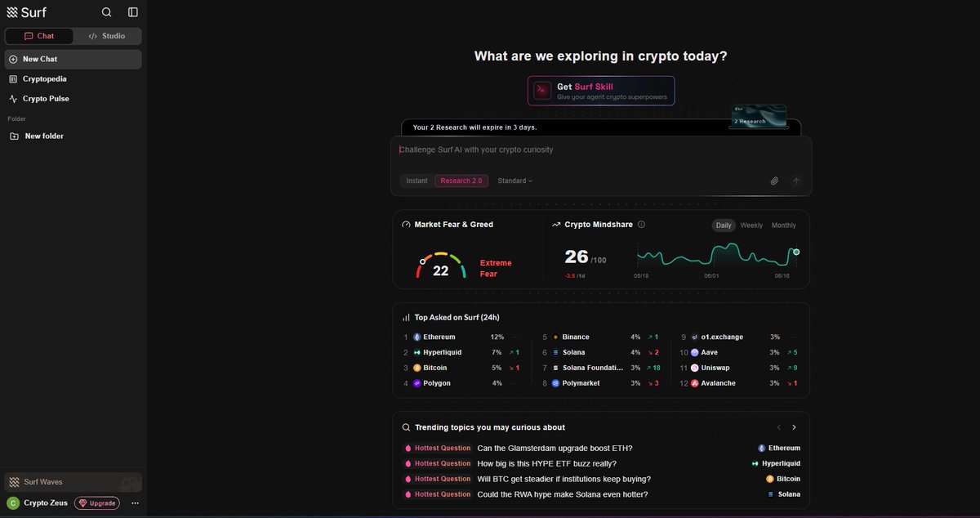
Task: Focus the Challenge Surf AI input field
Action: coord(601,150)
